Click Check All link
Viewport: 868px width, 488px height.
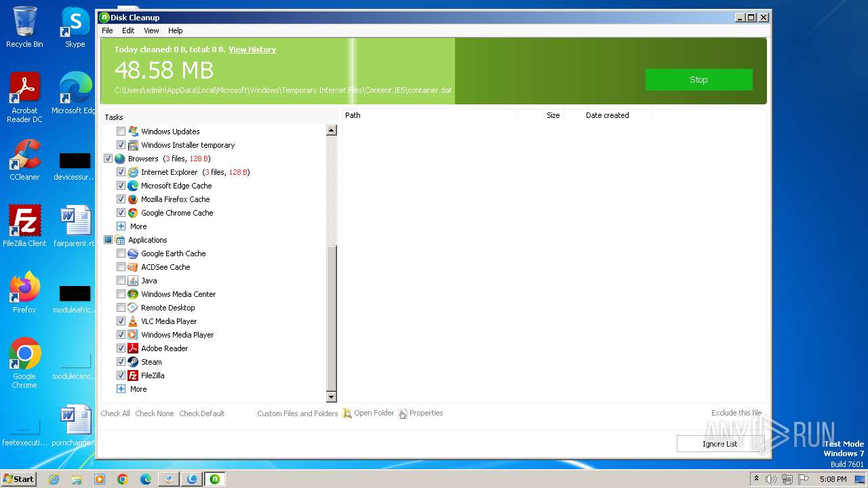pyautogui.click(x=115, y=413)
